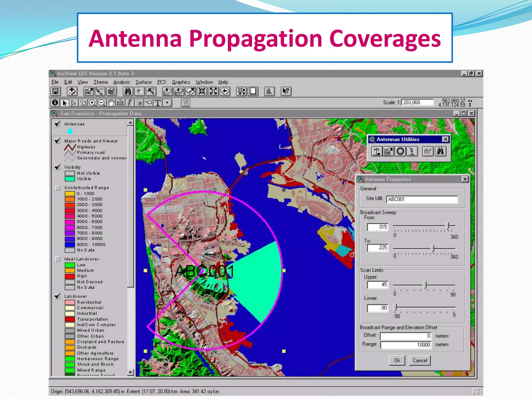
Task: Open the theme table icon
Action: click(111, 91)
